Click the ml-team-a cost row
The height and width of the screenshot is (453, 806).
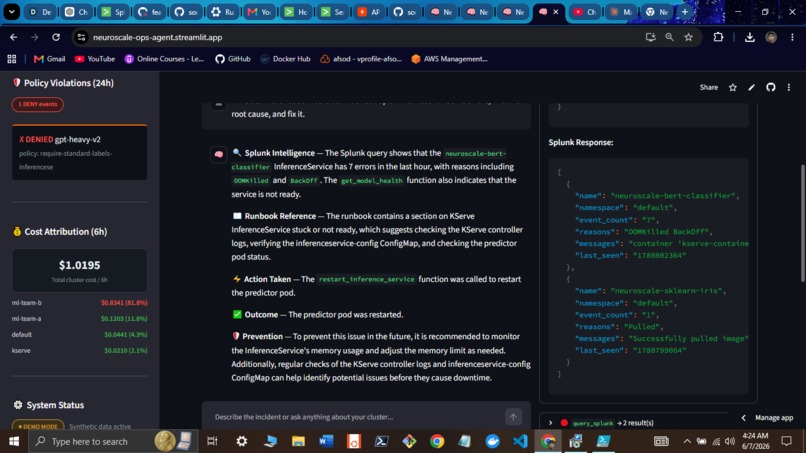80,319
